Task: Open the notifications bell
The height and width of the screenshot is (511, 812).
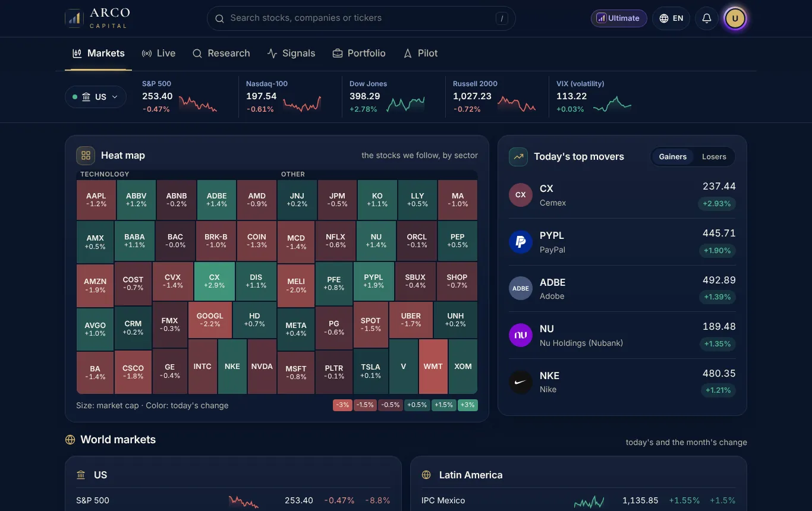Action: [x=707, y=18]
